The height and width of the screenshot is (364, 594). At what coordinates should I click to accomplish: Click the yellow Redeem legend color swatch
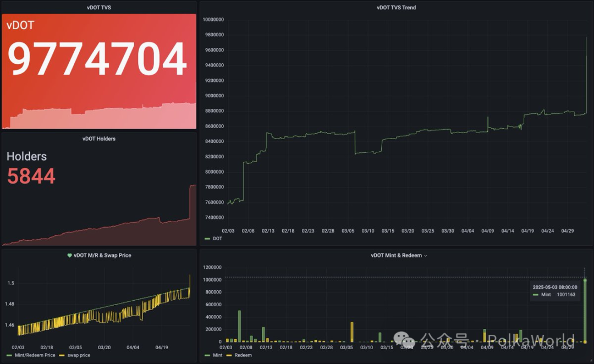229,355
